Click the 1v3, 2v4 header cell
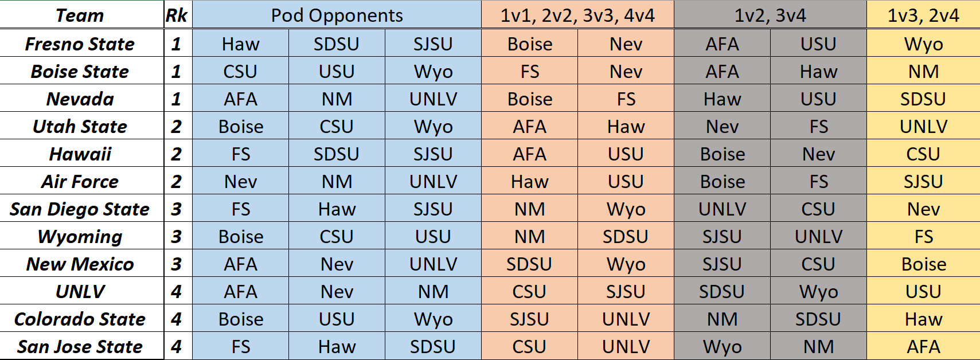Image resolution: width=980 pixels, height=360 pixels. click(923, 15)
